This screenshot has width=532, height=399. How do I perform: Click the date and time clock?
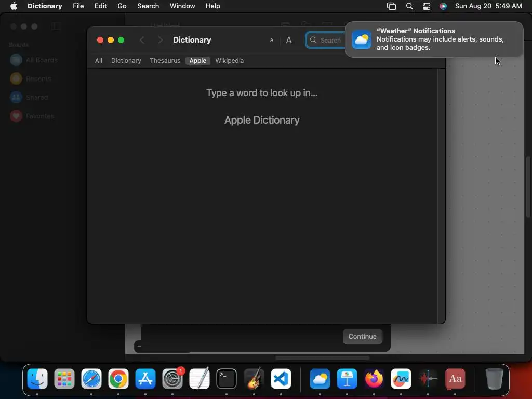(x=488, y=6)
